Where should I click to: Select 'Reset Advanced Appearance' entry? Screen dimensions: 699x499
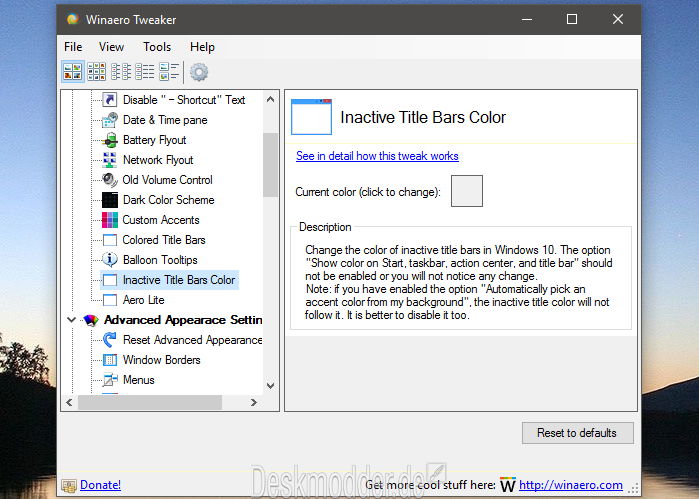click(x=192, y=340)
